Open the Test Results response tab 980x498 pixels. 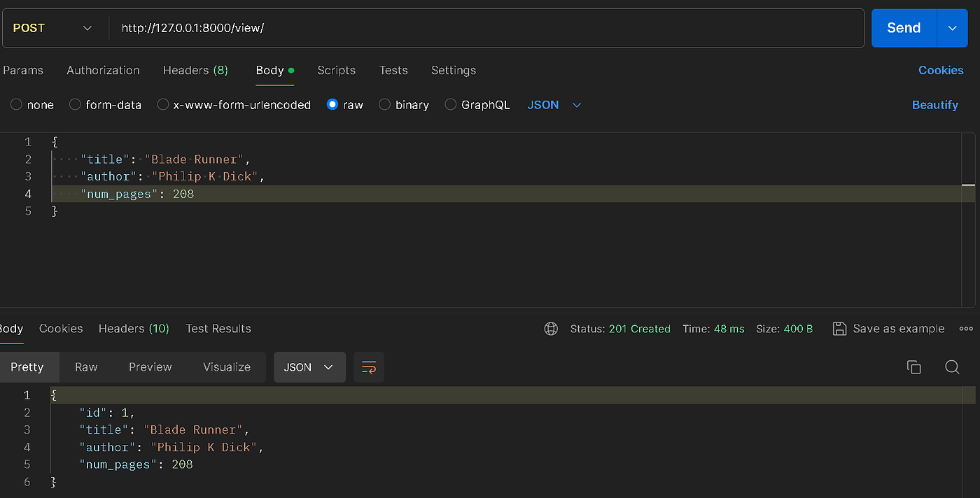point(218,329)
